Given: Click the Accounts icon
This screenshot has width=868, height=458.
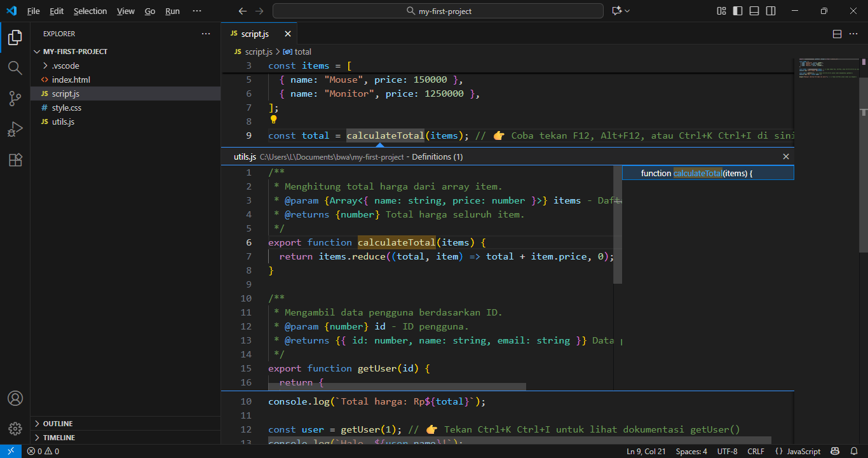Looking at the screenshot, I should tap(15, 398).
